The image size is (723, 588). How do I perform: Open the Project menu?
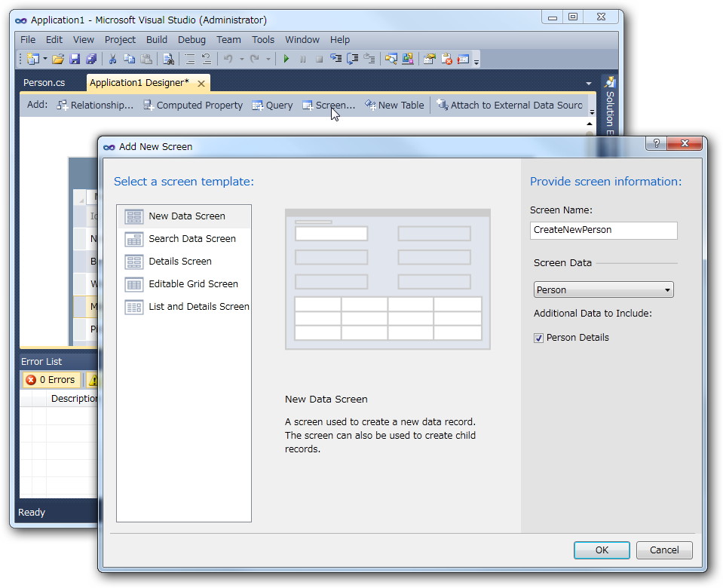point(120,40)
